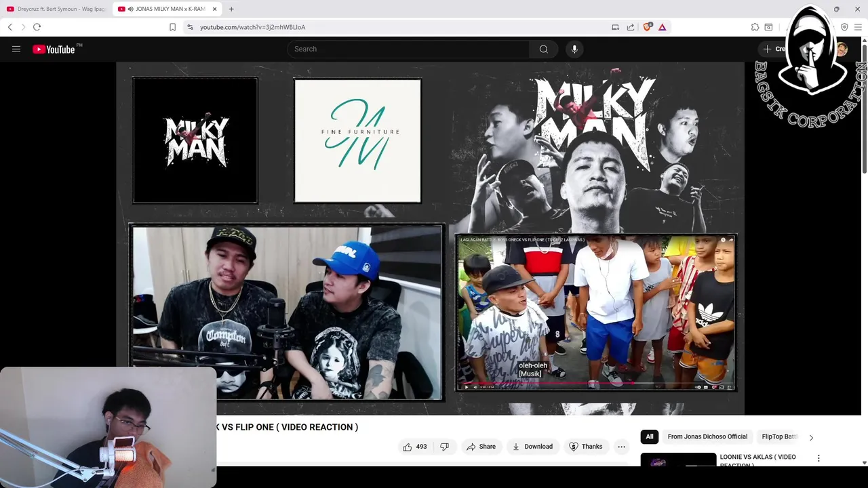The image size is (868, 488).
Task: Reload the page
Action: [x=37, y=27]
